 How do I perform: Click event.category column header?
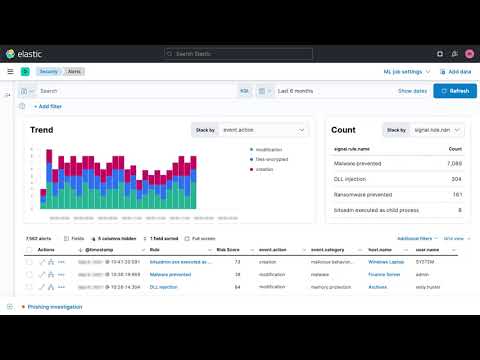327,250
